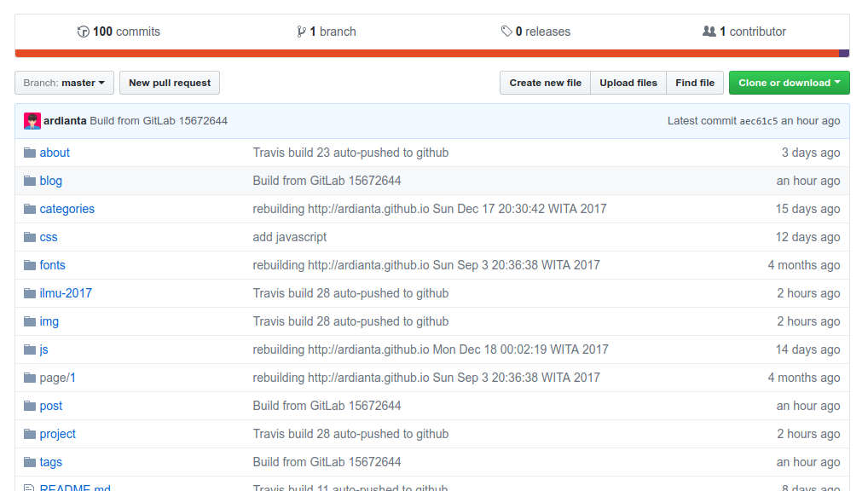Click the Find file button
This screenshot has width=868, height=491.
click(694, 83)
